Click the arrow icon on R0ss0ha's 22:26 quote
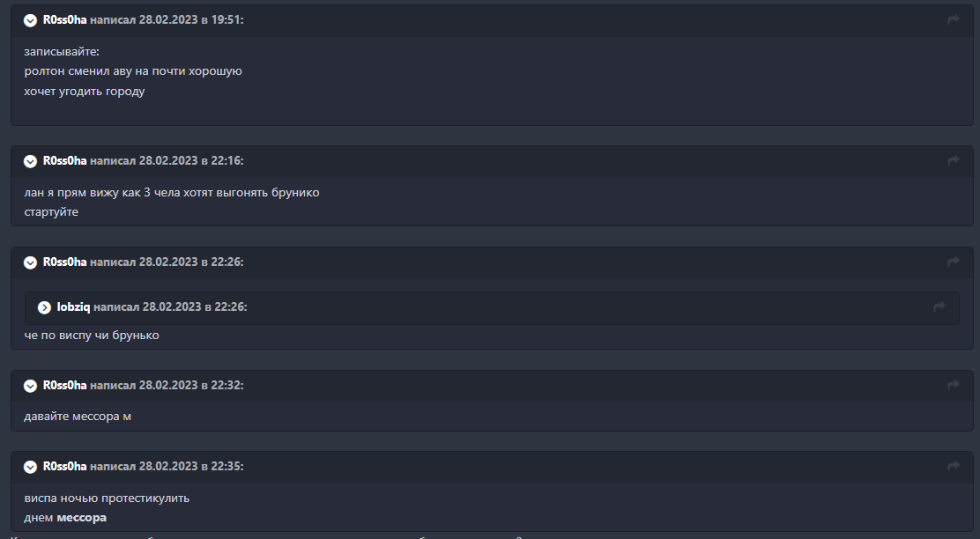Screen dimensions: 980x539 [x=953, y=262]
